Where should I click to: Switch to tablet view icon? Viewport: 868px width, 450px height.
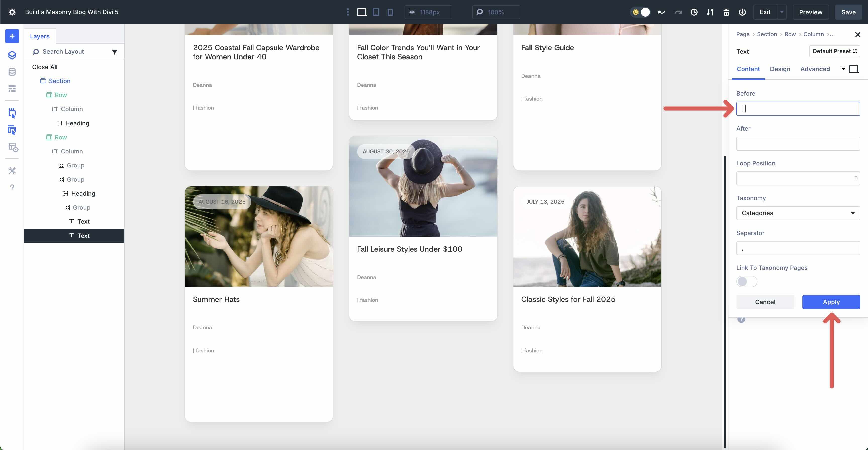(376, 12)
